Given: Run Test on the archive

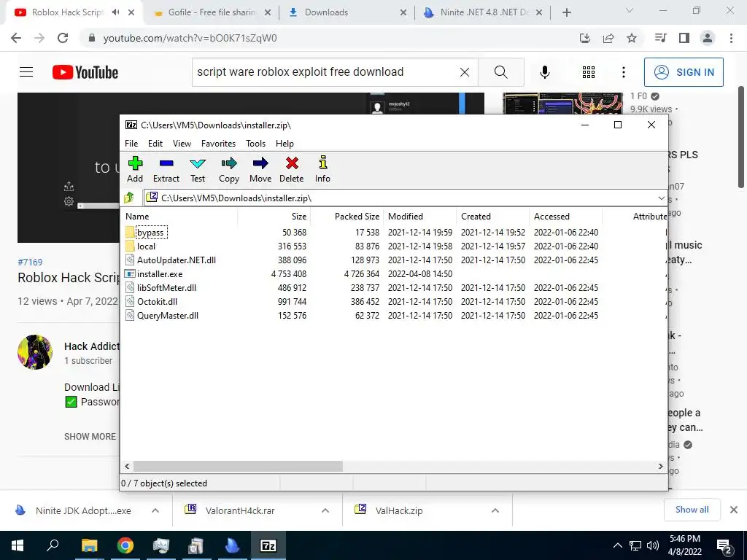Looking at the screenshot, I should 198,169.
